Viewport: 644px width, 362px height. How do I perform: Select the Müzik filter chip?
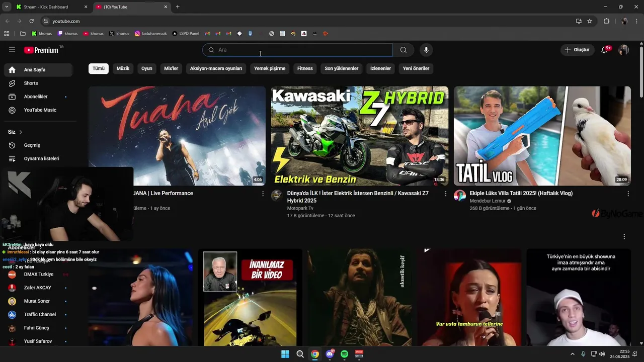[x=123, y=68]
